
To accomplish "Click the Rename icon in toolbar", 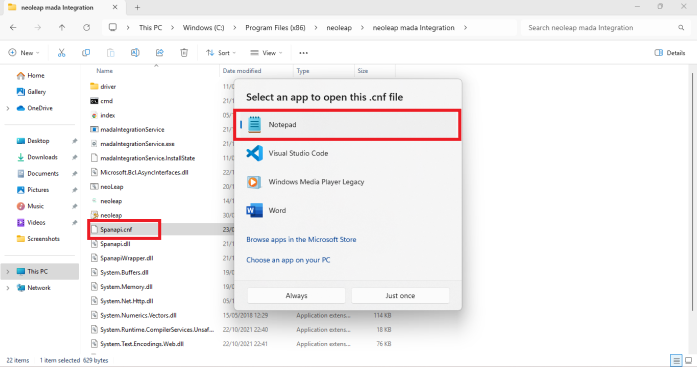I will coord(135,53).
